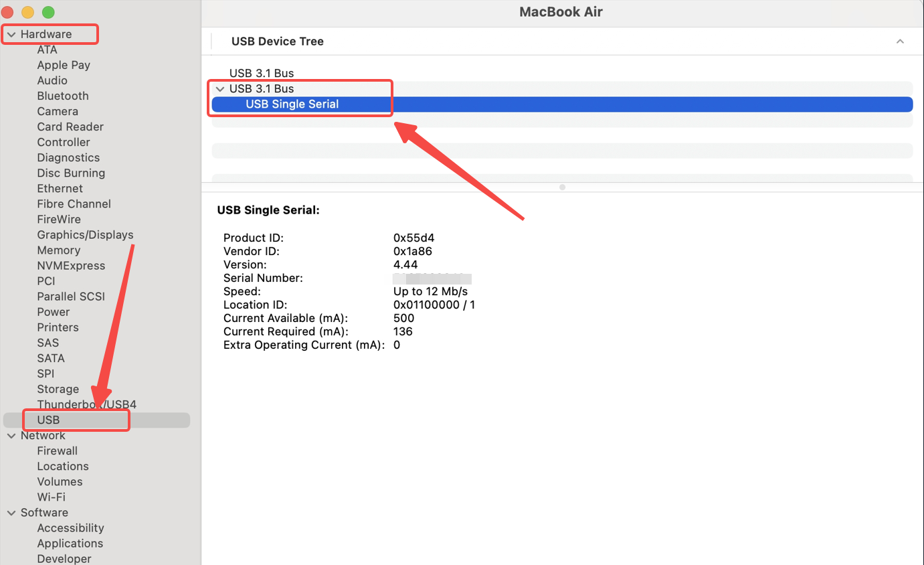Click the USB Single Serial details heading
Screen dimensions: 924x565
pos(268,210)
